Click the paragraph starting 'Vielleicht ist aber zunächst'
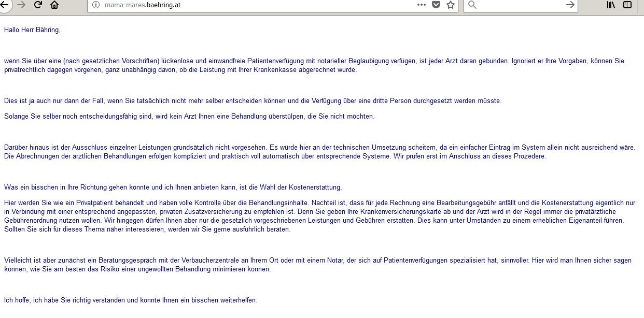 click(x=317, y=265)
